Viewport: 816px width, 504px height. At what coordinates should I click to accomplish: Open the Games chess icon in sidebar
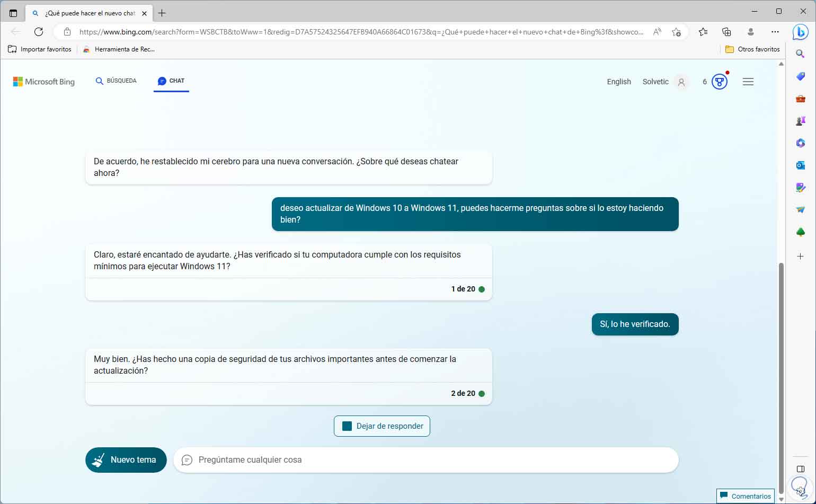800,121
